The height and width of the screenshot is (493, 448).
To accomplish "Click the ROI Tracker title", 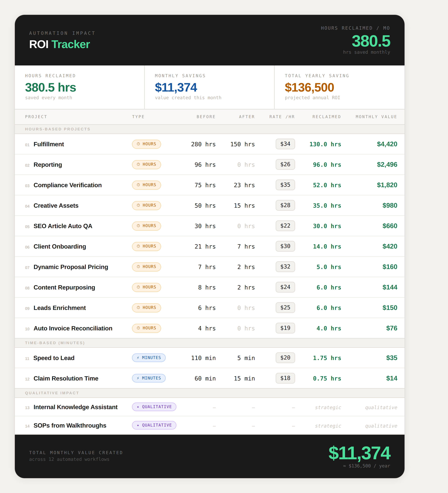I will (59, 44).
